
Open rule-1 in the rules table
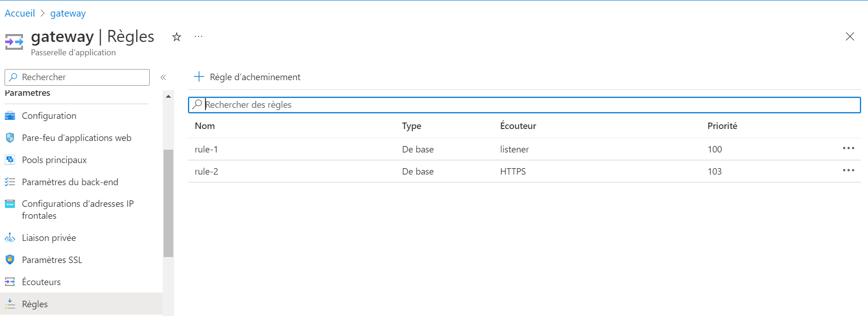[x=206, y=149]
